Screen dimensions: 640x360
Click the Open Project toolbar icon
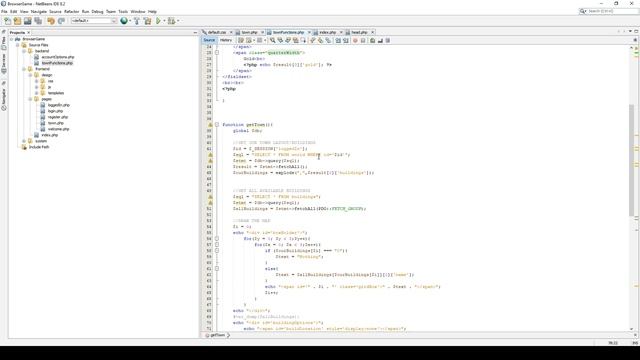[x=27, y=21]
